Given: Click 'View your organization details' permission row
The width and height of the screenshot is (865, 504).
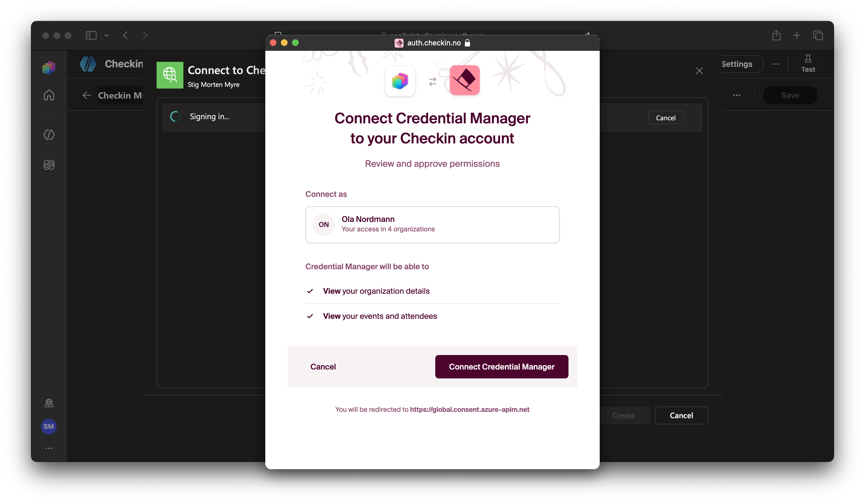Looking at the screenshot, I should (432, 291).
